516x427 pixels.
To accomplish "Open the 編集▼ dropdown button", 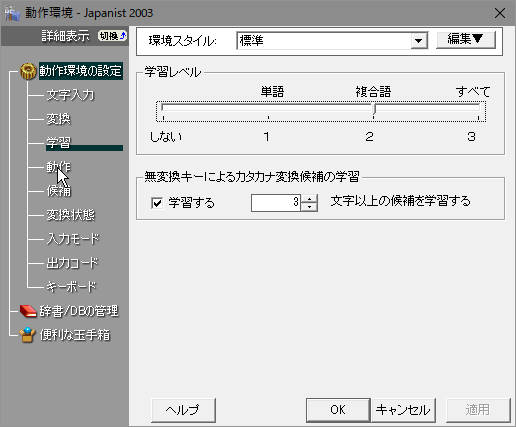I will point(466,39).
